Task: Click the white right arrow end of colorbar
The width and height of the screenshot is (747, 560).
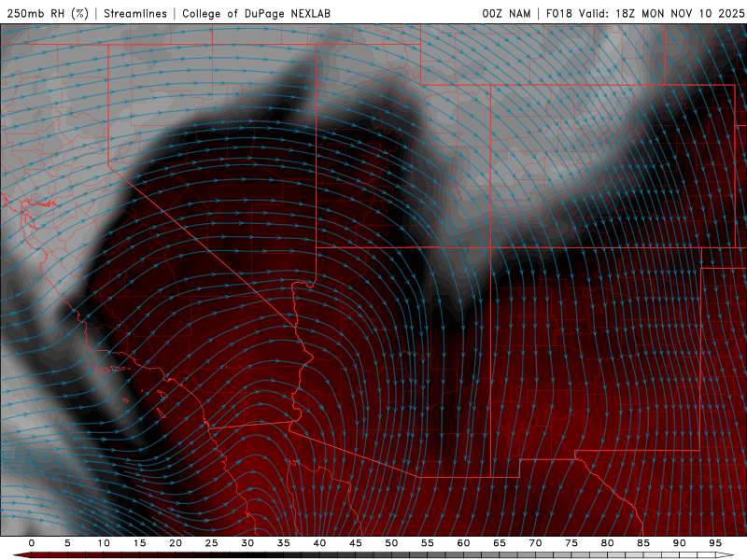Action: [726, 555]
